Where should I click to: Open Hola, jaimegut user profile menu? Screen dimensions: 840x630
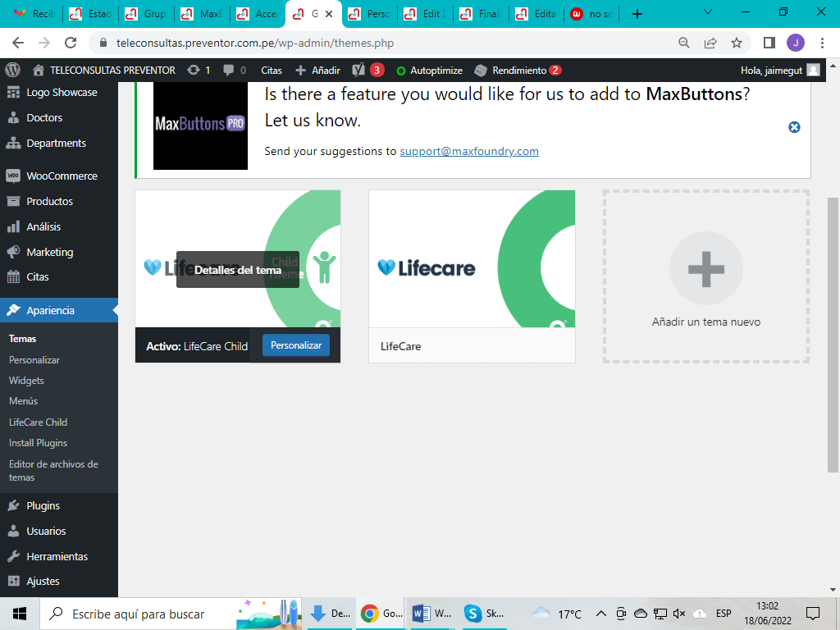(x=780, y=71)
